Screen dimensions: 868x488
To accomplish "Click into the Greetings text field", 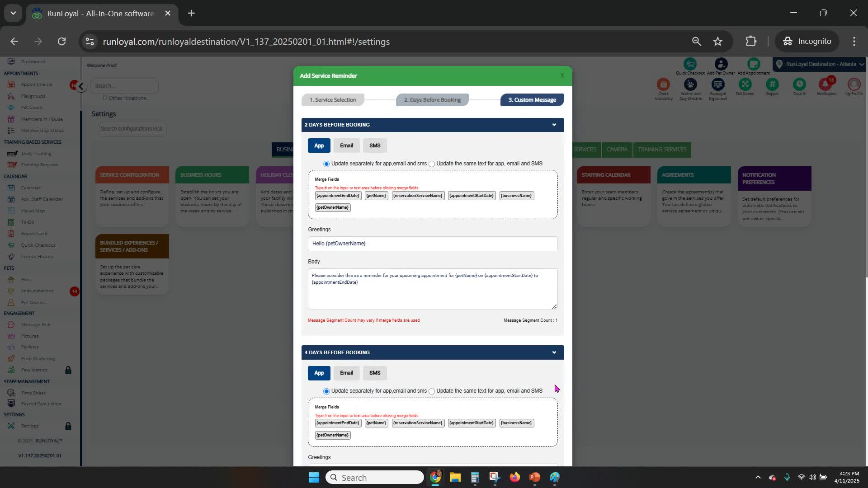I will pos(432,244).
